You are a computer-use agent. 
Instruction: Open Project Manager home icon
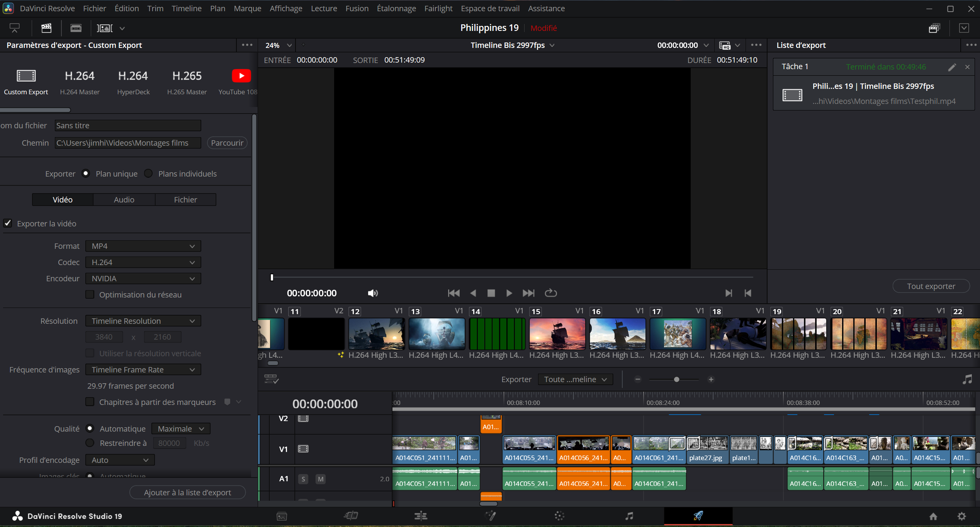click(x=933, y=516)
